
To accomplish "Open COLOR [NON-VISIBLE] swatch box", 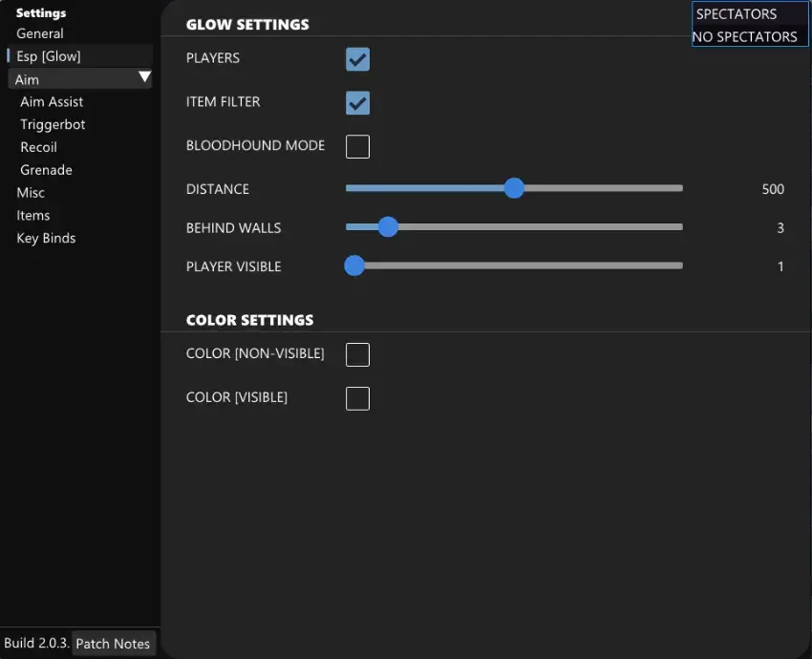I will [x=357, y=355].
